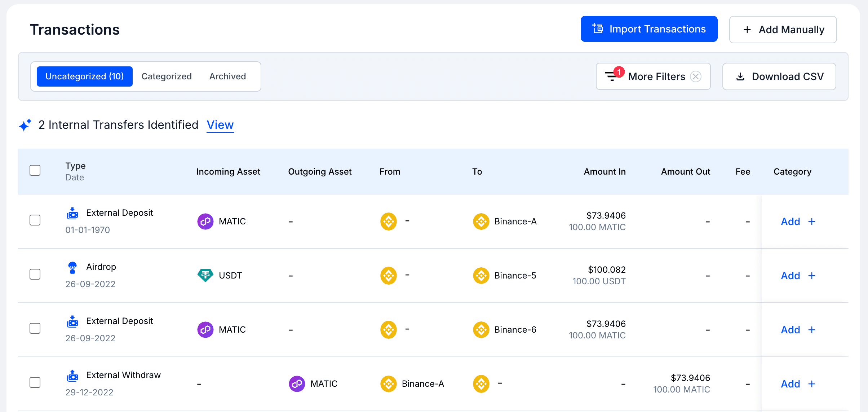
Task: Toggle the select-all checkbox in table header
Action: click(x=35, y=170)
